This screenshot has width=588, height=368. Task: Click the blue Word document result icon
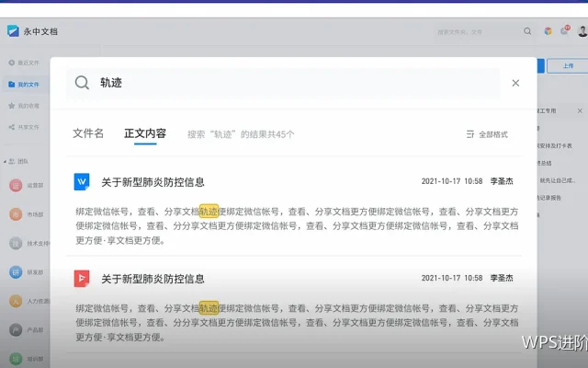[82, 182]
